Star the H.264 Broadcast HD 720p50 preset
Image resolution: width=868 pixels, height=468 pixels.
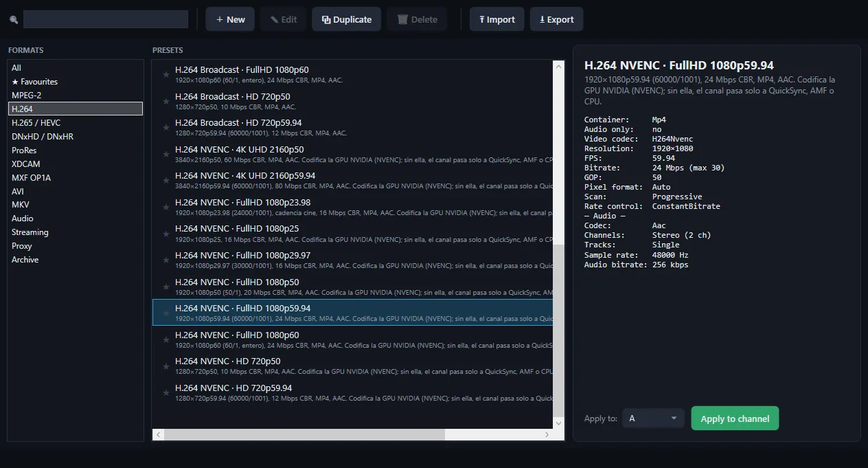point(165,101)
